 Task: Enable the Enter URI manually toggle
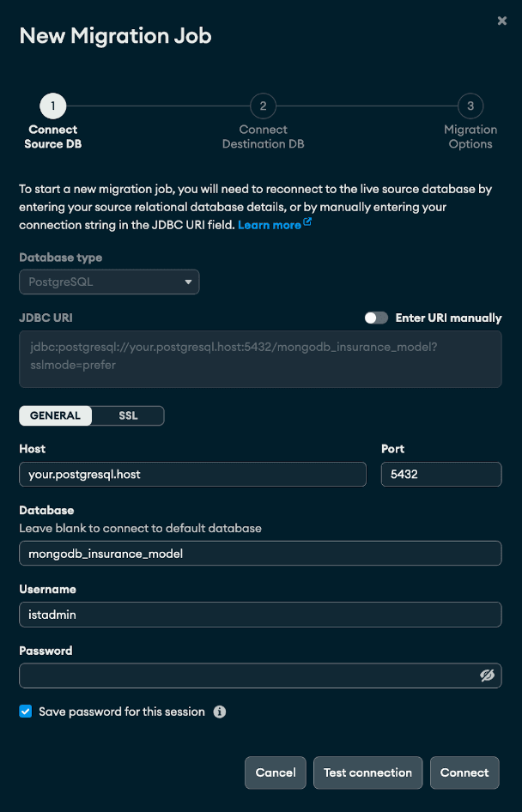click(376, 318)
